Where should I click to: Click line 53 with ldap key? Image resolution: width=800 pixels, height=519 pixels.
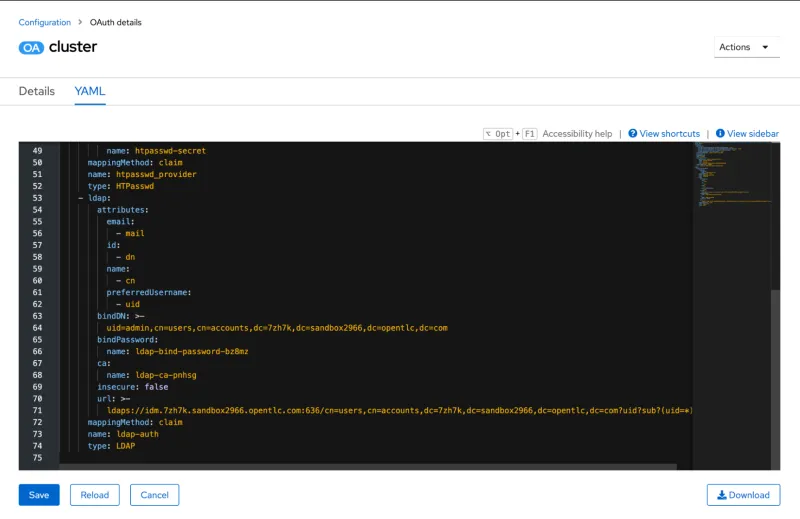pos(98,198)
